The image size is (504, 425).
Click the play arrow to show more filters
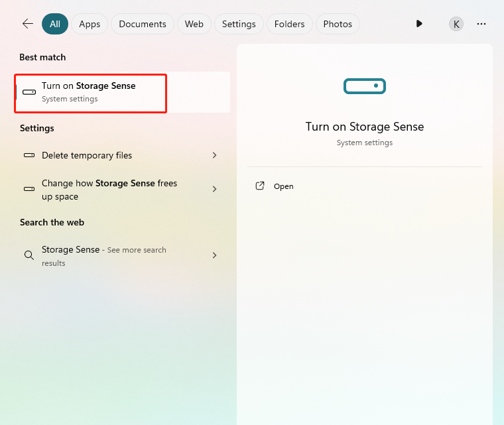419,24
